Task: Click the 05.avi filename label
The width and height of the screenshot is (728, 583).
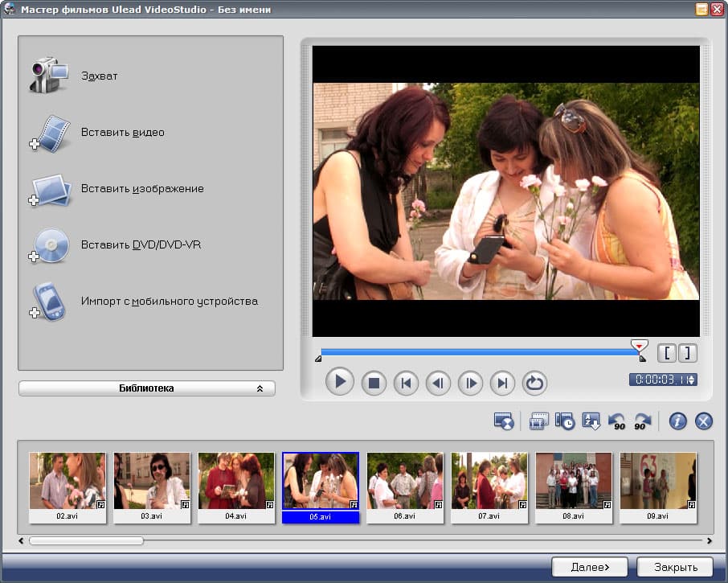Action: pyautogui.click(x=321, y=517)
